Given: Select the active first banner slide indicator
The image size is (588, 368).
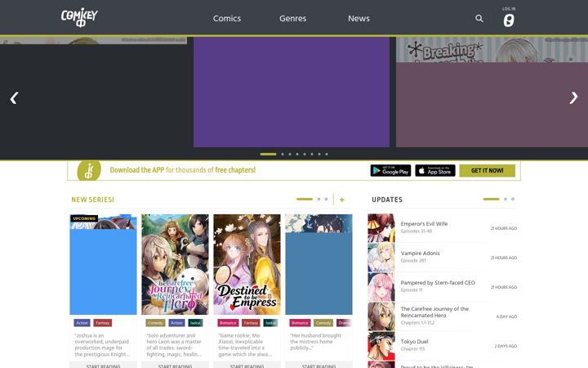Looking at the screenshot, I should [268, 154].
